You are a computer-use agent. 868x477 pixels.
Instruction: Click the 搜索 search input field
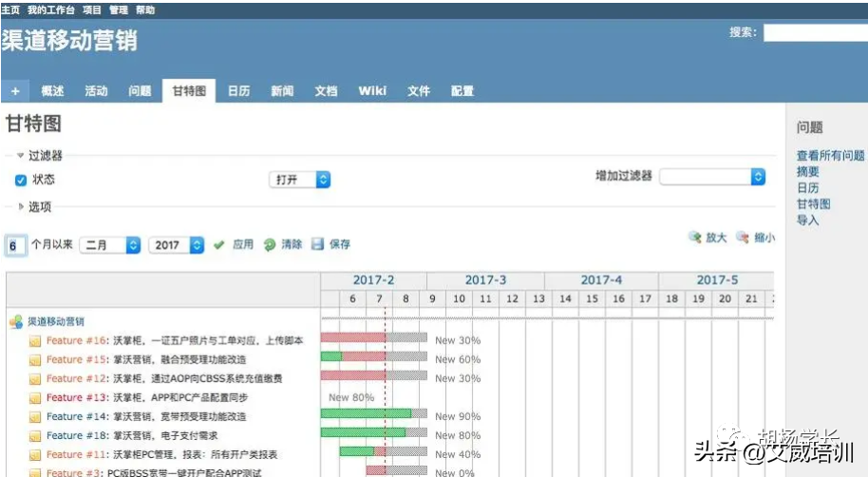pyautogui.click(x=816, y=32)
